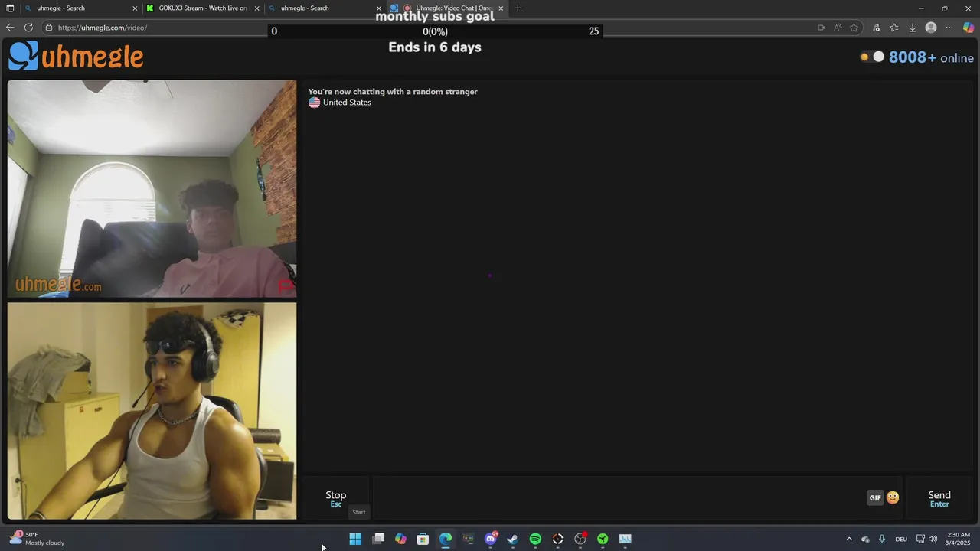Launch Copilot from the taskbar

pyautogui.click(x=400, y=539)
